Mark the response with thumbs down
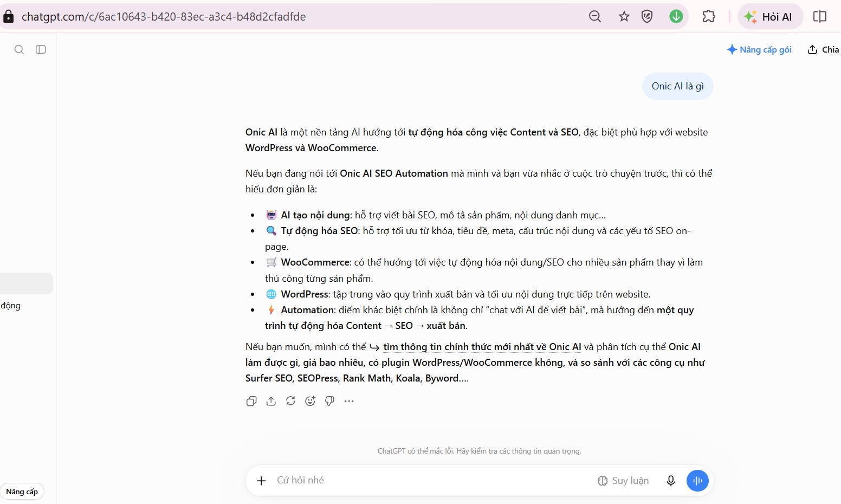The width and height of the screenshot is (841, 504). click(x=329, y=401)
